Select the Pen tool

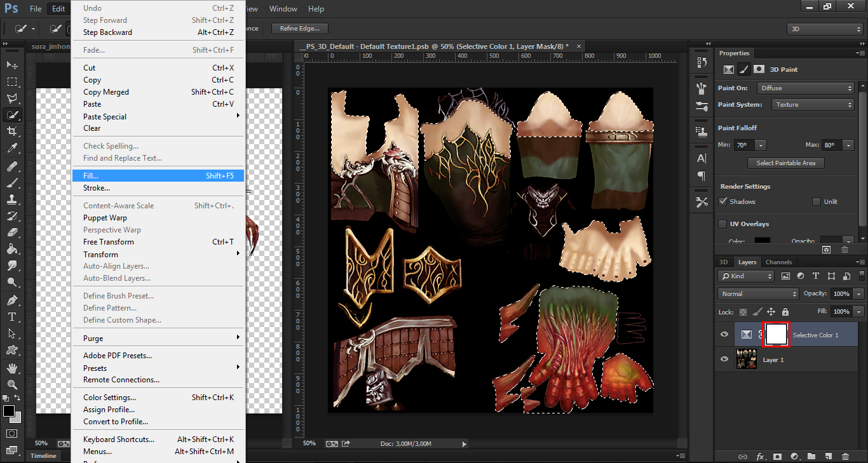(x=12, y=300)
